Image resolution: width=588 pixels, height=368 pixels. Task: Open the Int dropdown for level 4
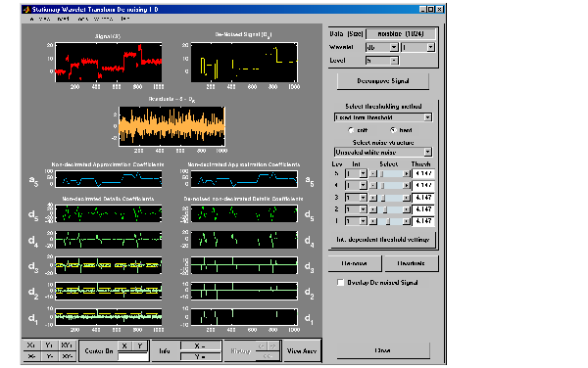tap(356, 185)
